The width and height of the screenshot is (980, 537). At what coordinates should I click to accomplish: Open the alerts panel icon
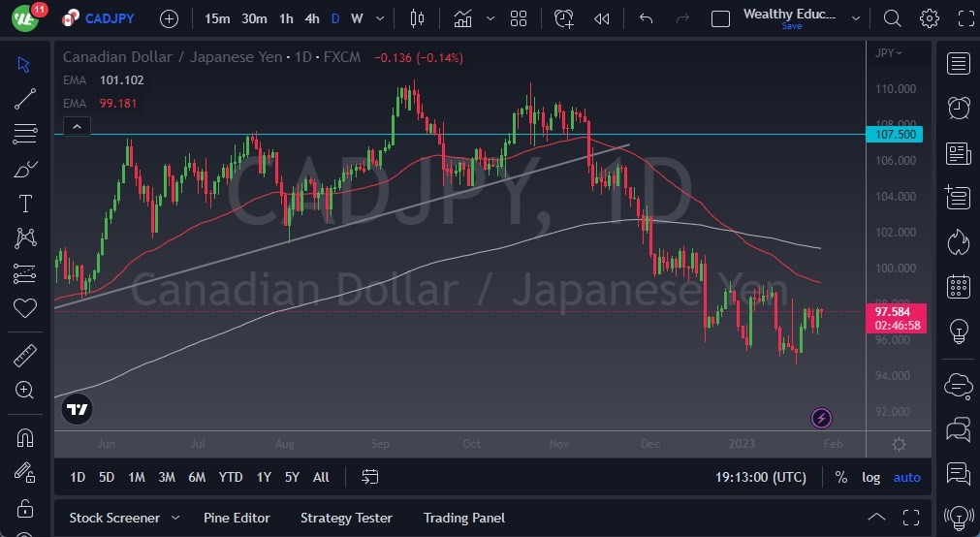[x=959, y=109]
